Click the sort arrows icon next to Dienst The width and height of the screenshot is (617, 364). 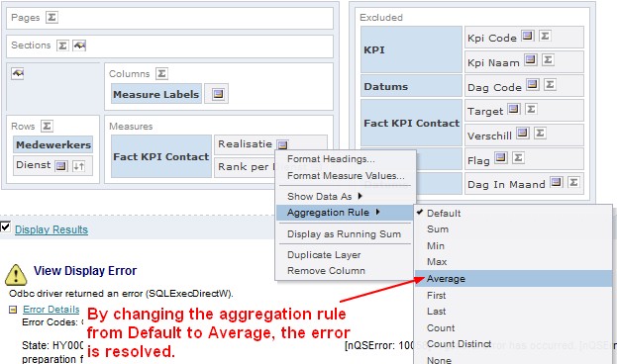pos(78,166)
